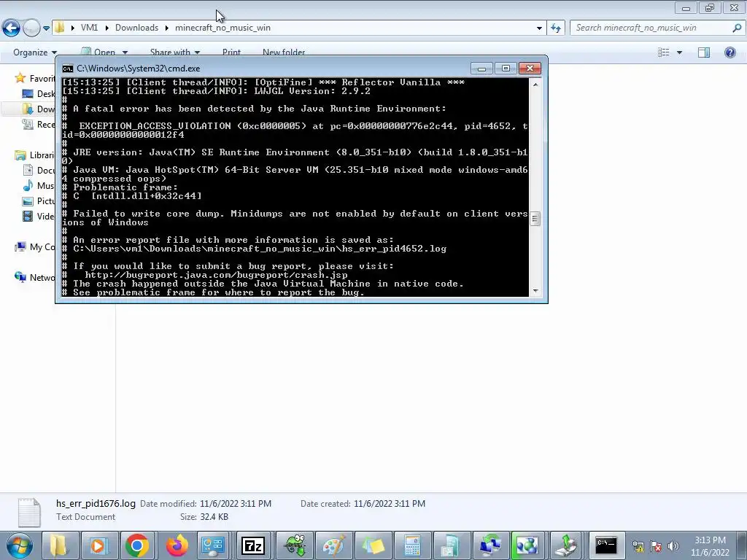The image size is (747, 560).
Task: Click Print in the Explorer toolbar
Action: [231, 52]
